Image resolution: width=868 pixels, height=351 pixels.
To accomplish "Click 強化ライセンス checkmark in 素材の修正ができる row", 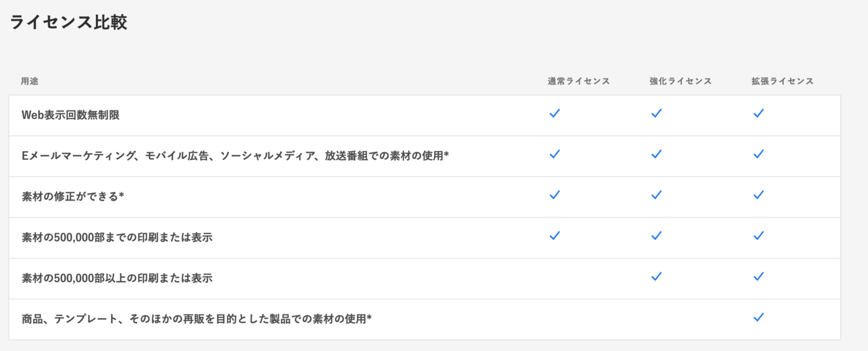I will 656,195.
